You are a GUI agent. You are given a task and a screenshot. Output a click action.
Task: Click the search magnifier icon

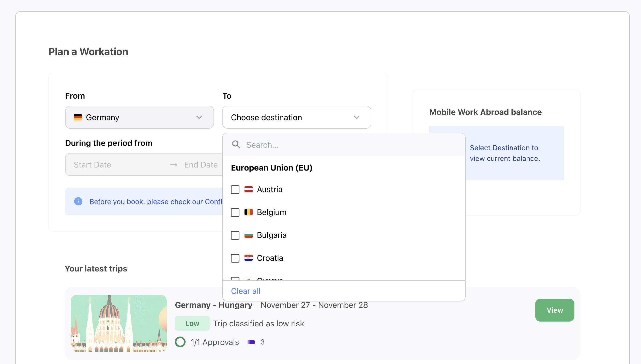(x=236, y=145)
